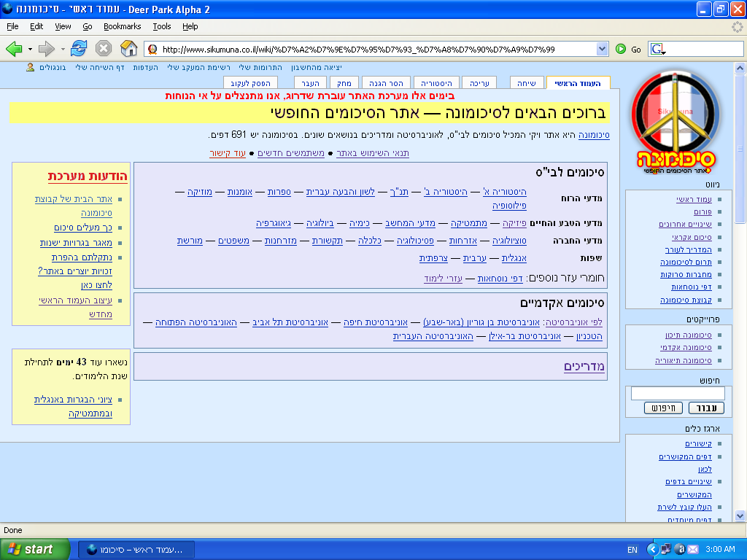Open the מתמטיקה summaries link

pyautogui.click(x=463, y=222)
